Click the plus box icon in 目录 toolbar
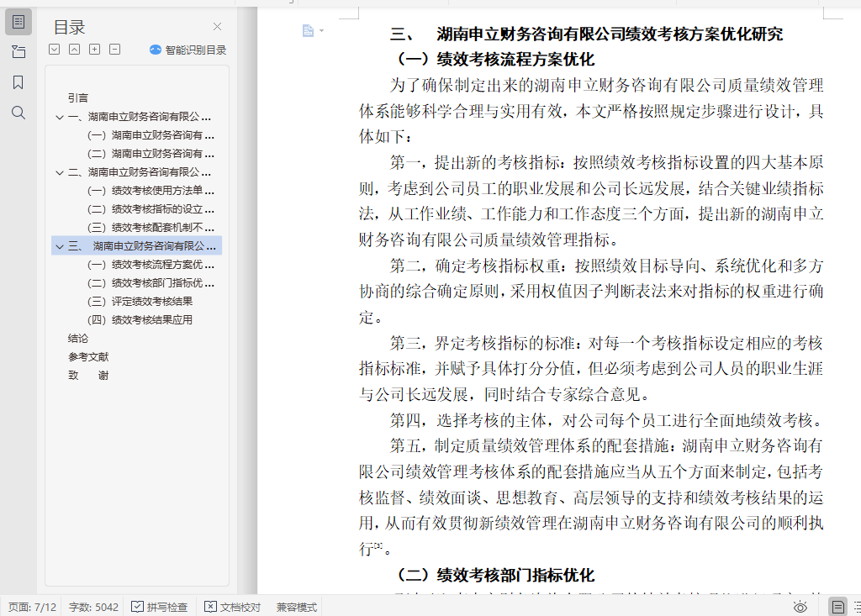Screen dimensions: 861x616 click(94, 50)
